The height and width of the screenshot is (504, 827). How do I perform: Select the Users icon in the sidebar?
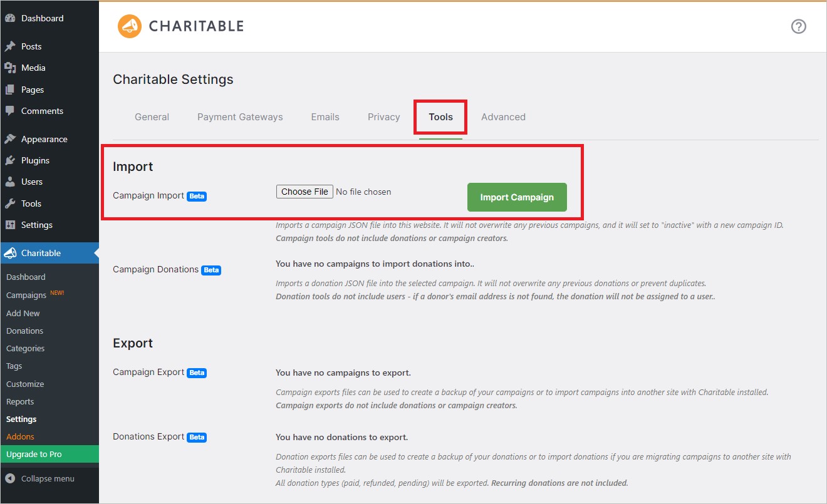point(13,182)
